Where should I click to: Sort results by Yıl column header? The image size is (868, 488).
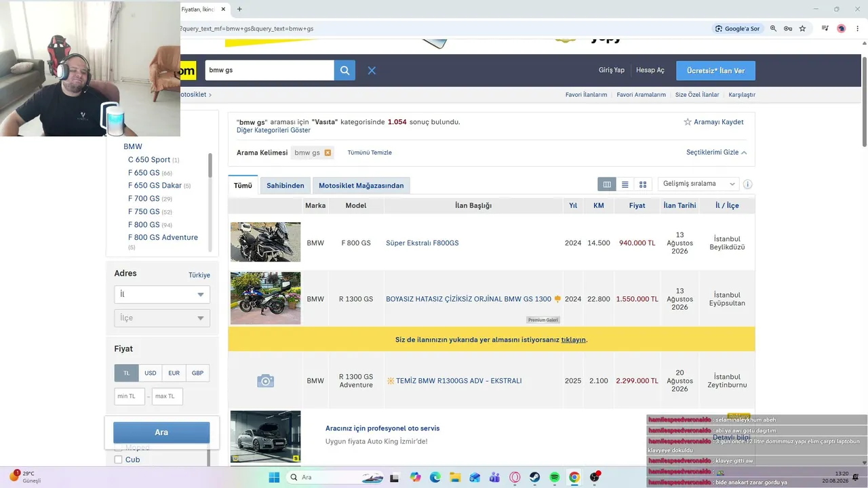[573, 205]
